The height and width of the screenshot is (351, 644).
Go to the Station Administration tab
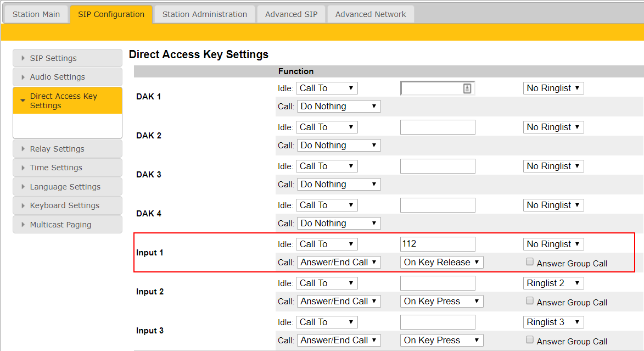click(204, 14)
